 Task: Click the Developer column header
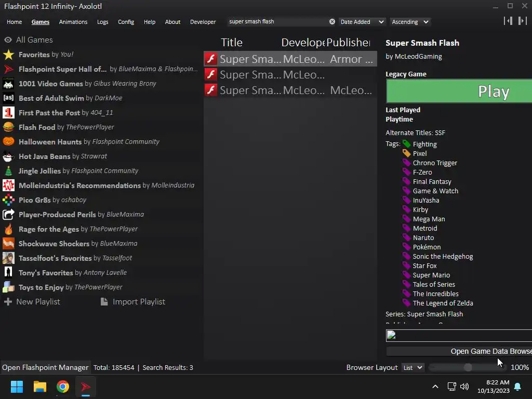(x=303, y=43)
